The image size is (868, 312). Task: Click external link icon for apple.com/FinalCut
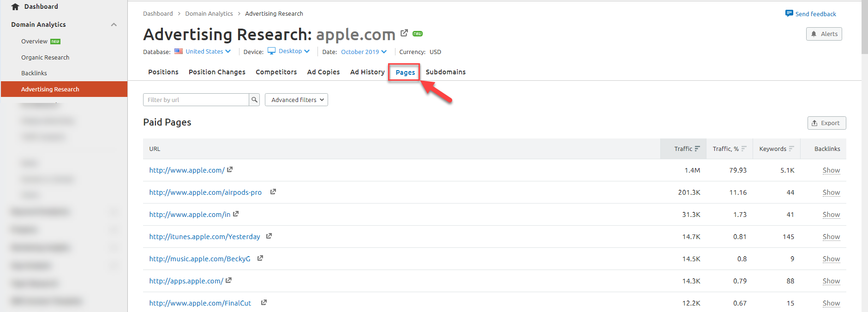coord(264,302)
